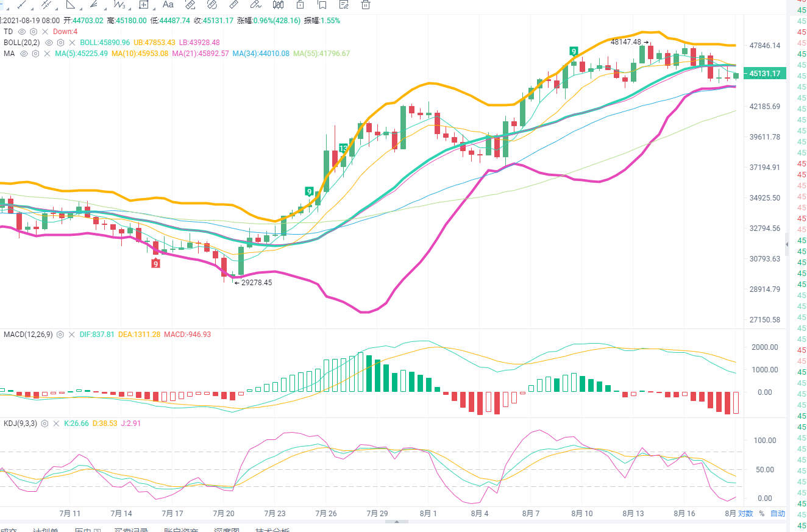This screenshot has width=807, height=532.
Task: Click the 29278.45 low price marker
Action: (253, 283)
